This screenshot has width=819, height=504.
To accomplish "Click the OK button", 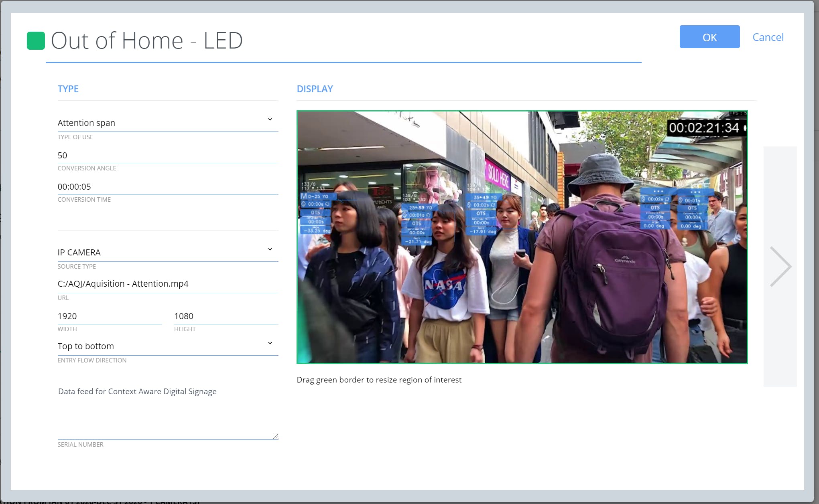I will 709,37.
